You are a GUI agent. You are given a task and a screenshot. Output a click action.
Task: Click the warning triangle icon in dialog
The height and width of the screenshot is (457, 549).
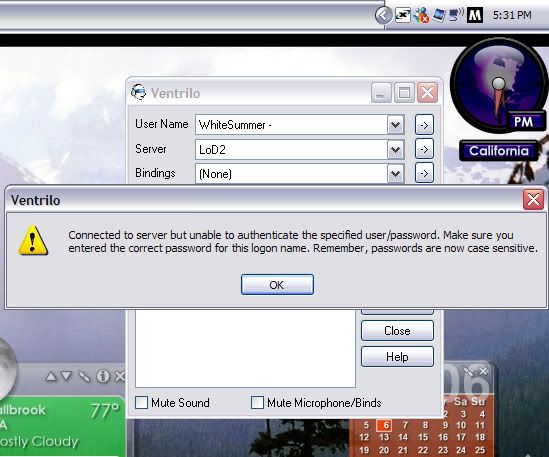click(33, 240)
